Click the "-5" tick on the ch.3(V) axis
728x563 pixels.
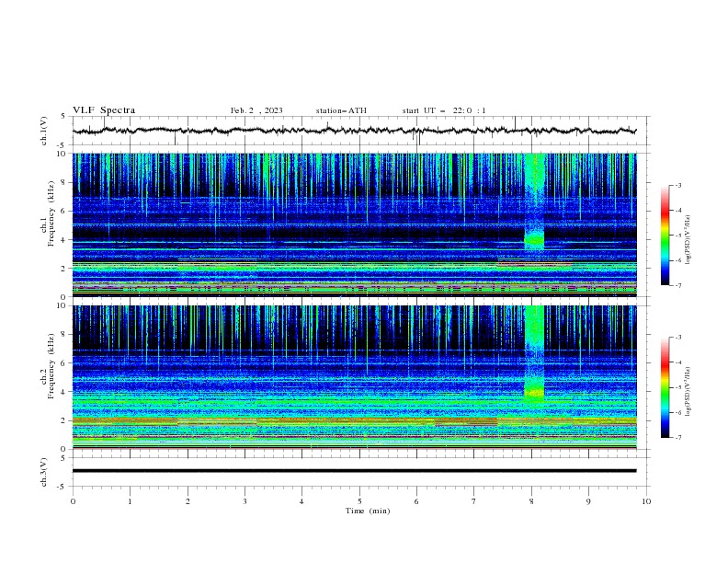point(63,487)
